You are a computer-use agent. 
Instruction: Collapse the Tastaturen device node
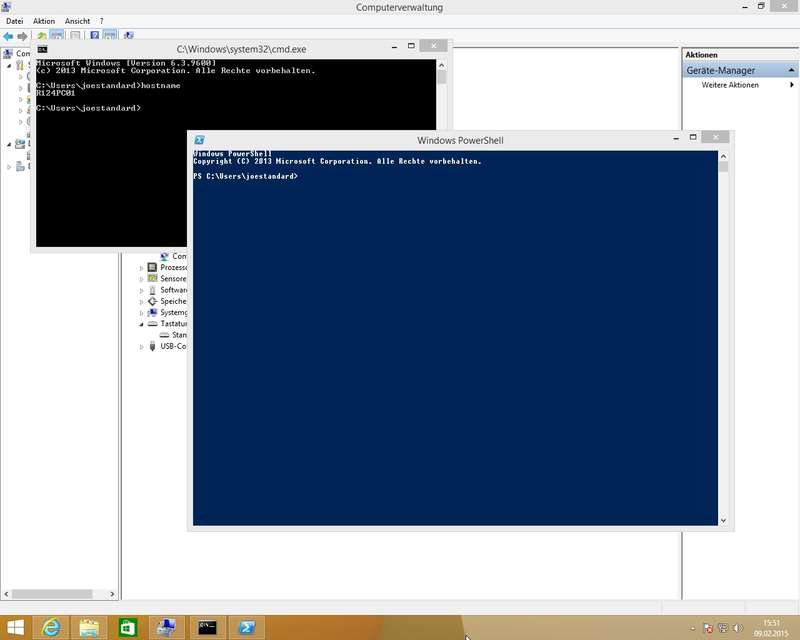coord(141,324)
